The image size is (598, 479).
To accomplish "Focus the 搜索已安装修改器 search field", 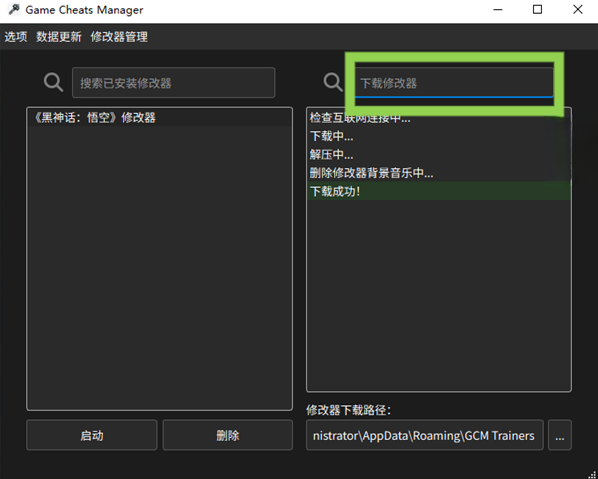I will coord(174,83).
